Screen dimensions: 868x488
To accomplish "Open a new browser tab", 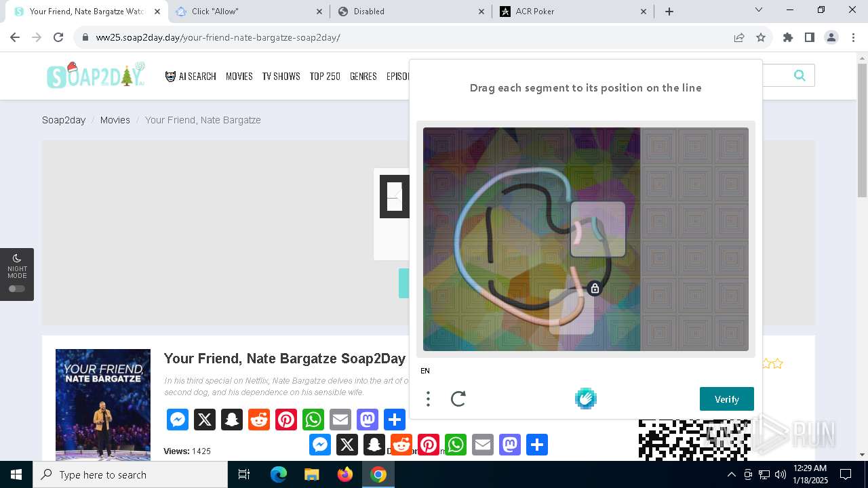I will (x=669, y=11).
